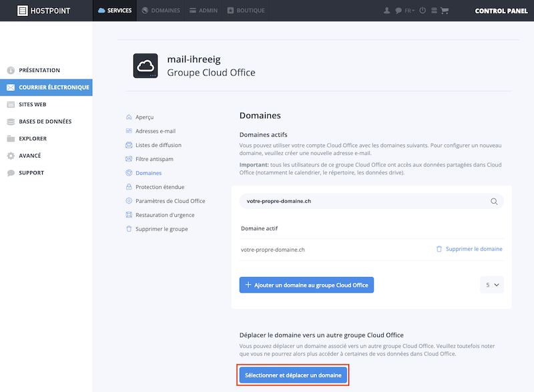This screenshot has width=534, height=392.
Task: Click Ajouter un domaine au groupe Cloud Office
Action: click(x=306, y=285)
